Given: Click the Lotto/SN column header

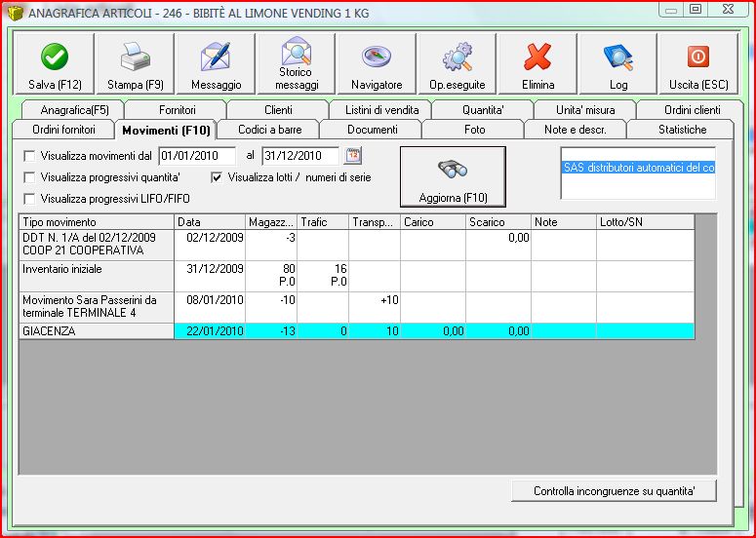Looking at the screenshot, I should coord(646,222).
